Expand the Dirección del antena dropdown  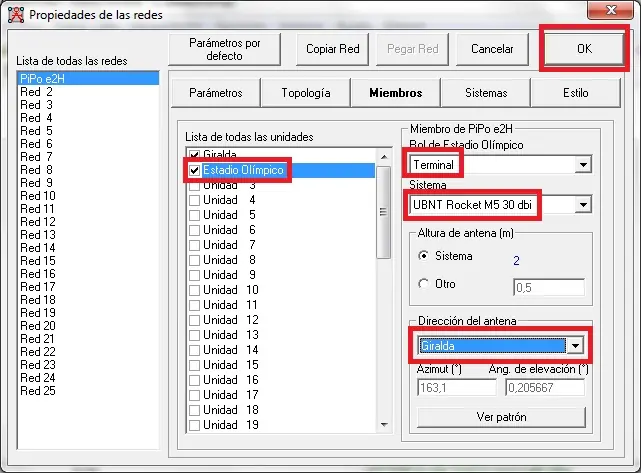click(575, 346)
